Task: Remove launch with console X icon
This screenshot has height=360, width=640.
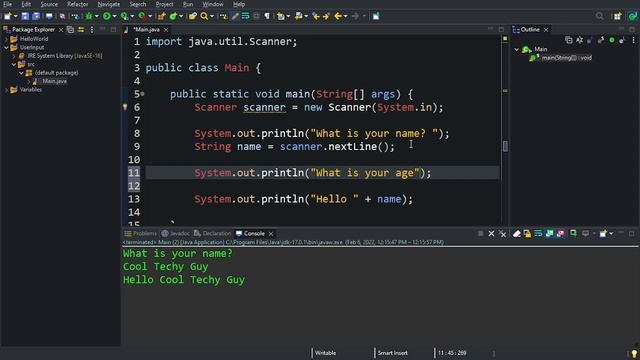Action: pyautogui.click(x=491, y=233)
